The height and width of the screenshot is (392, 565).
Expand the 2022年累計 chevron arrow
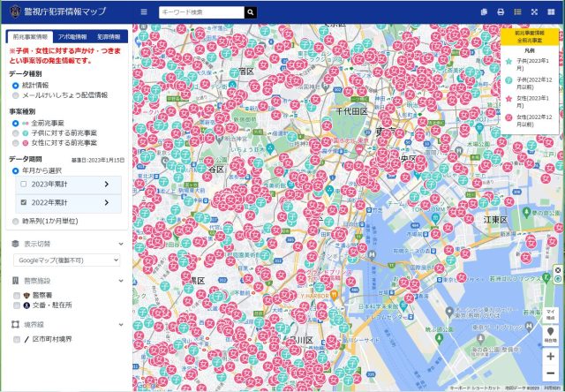point(107,202)
